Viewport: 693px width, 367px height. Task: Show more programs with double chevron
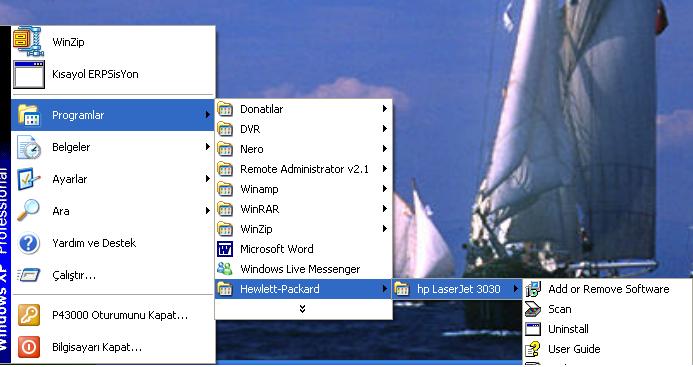tap(303, 309)
